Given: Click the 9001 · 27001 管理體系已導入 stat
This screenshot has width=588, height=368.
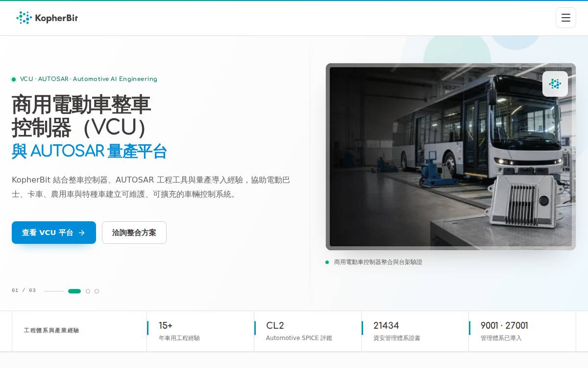Looking at the screenshot, I should pos(522,331).
